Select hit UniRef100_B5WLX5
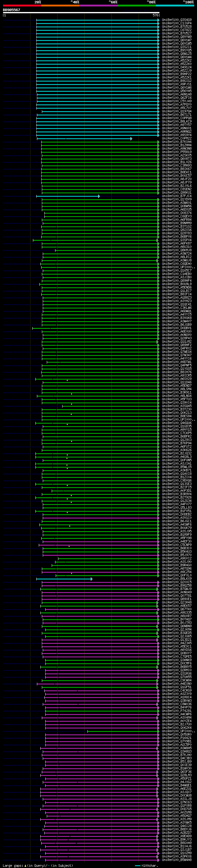The image size is (197, 868). coord(177,467)
